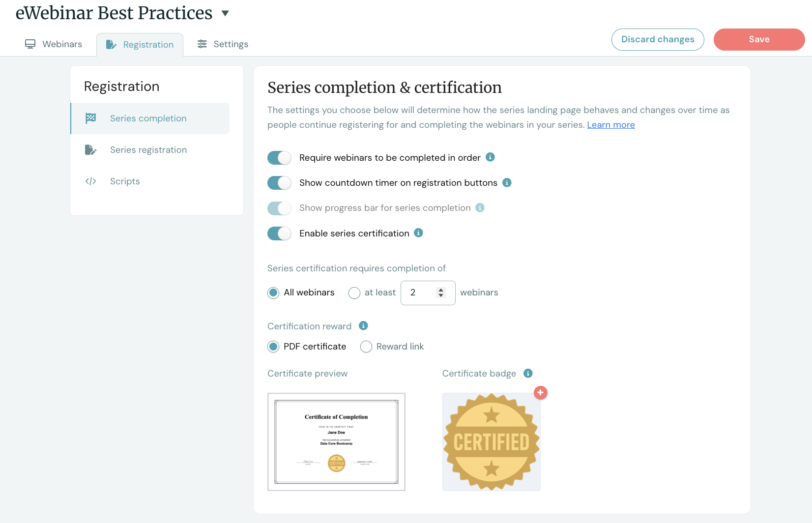Click the red plus icon on the certificate badge
The image size is (812, 523).
pyautogui.click(x=541, y=393)
